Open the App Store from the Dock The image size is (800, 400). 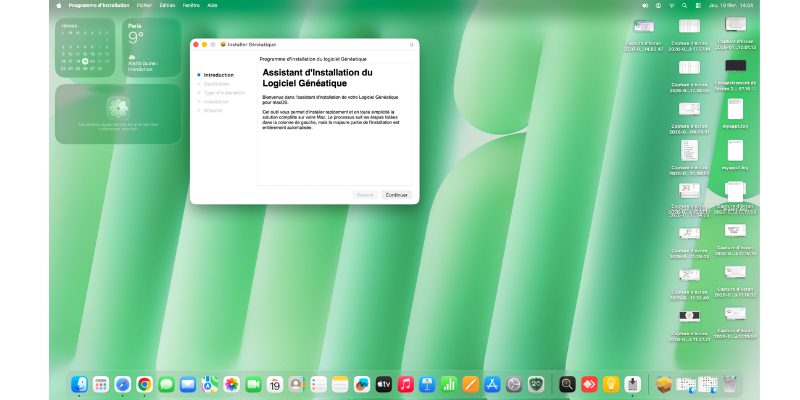491,384
